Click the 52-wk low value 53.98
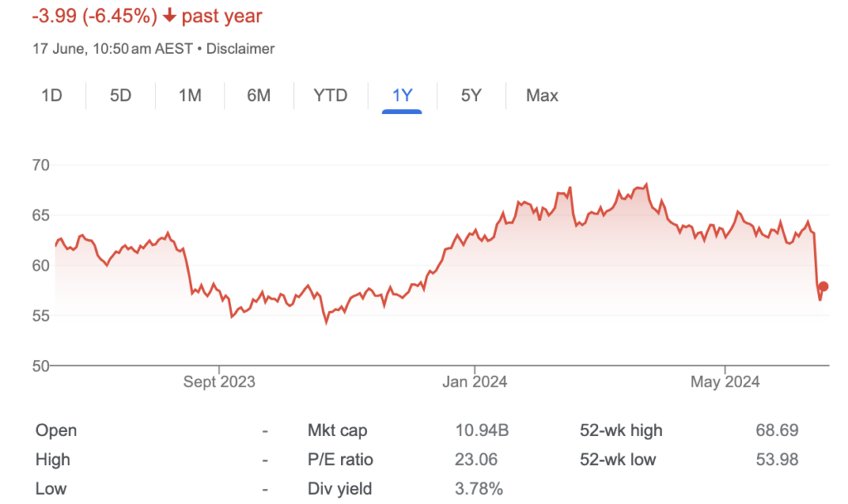Viewport: 848px width, 504px height. (777, 459)
